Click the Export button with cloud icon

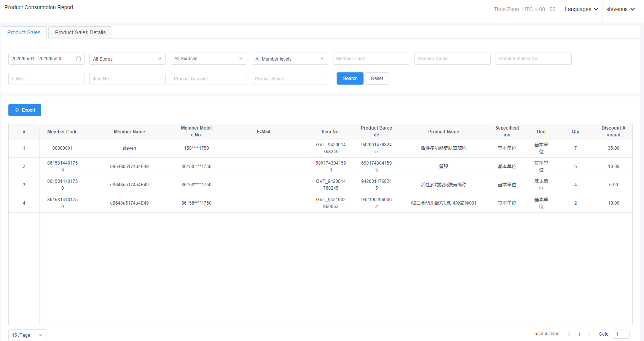click(25, 110)
